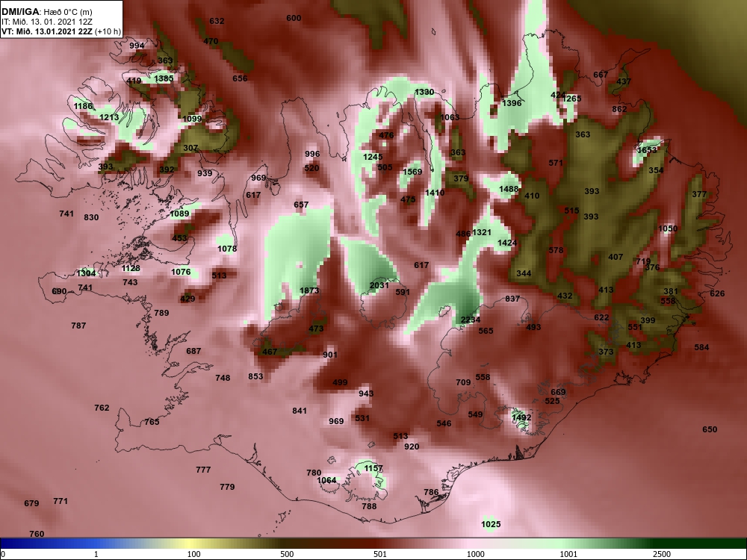
Task: Click the offshore value 762
Action: pos(102,408)
